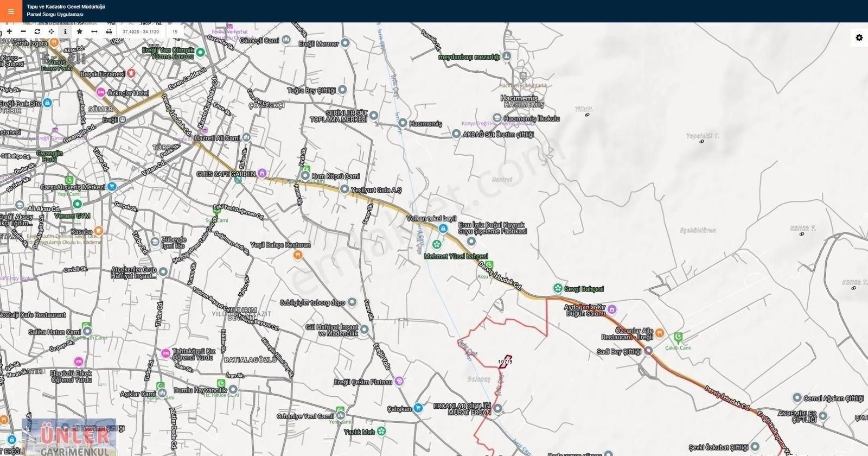This screenshot has height=456, width=868.
Task: Select the info query tool
Action: pos(65,31)
